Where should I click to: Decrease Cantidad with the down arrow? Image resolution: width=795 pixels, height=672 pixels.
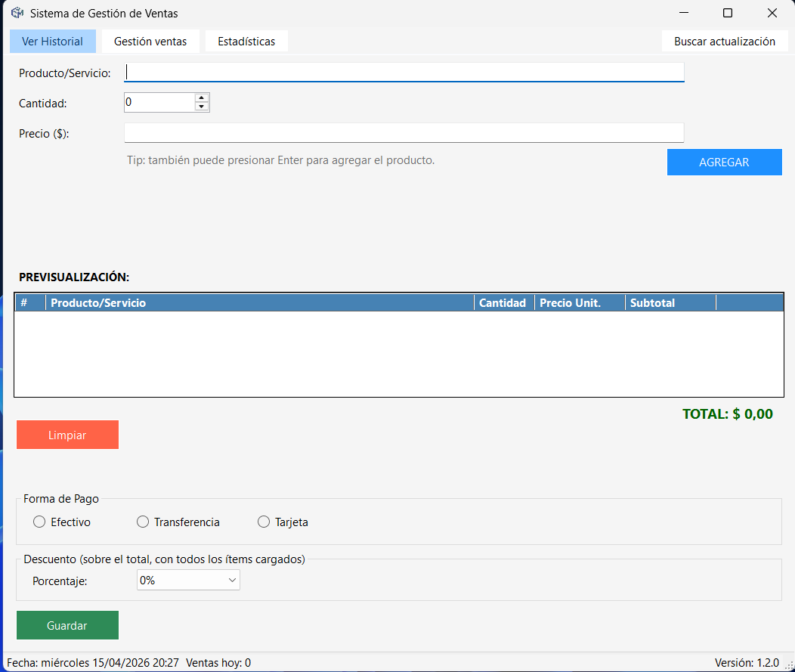[202, 107]
